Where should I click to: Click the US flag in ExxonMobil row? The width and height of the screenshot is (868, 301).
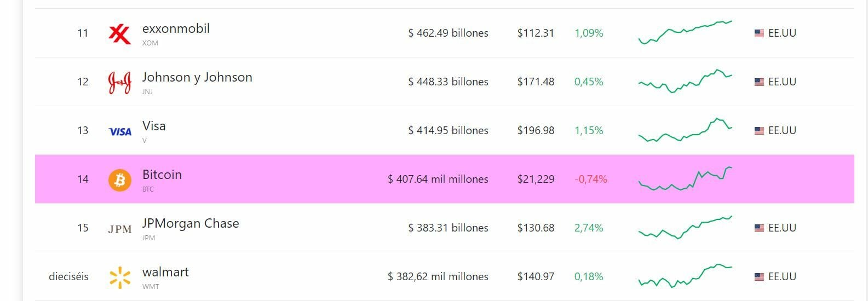[x=759, y=33]
